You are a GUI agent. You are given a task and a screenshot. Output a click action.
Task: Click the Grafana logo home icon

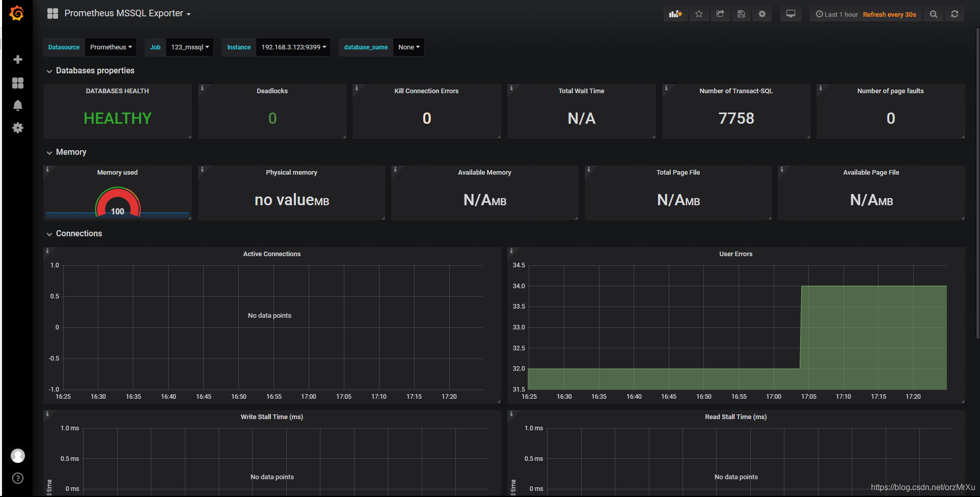(x=17, y=13)
